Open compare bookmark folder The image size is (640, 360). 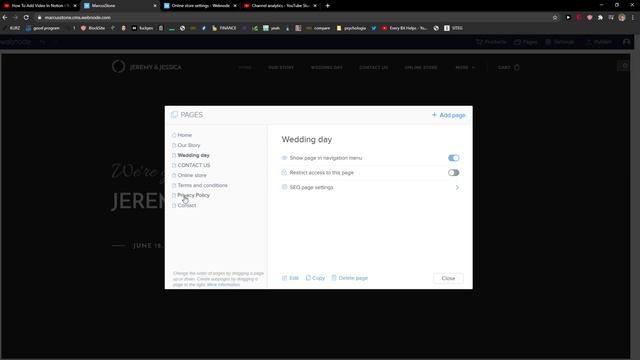point(318,28)
